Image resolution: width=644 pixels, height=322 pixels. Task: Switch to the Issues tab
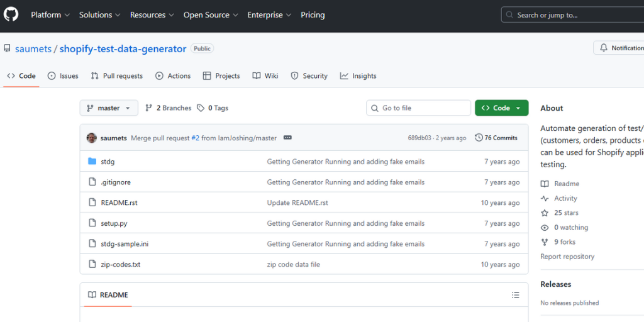63,76
